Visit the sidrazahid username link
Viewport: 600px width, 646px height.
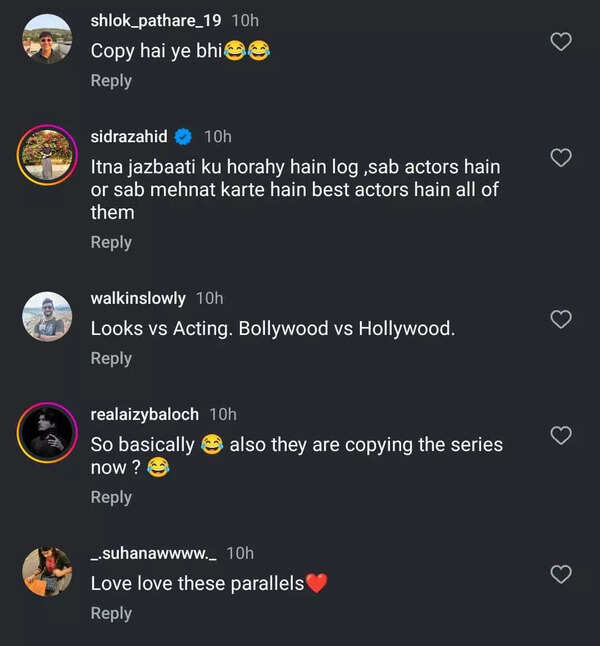[129, 137]
